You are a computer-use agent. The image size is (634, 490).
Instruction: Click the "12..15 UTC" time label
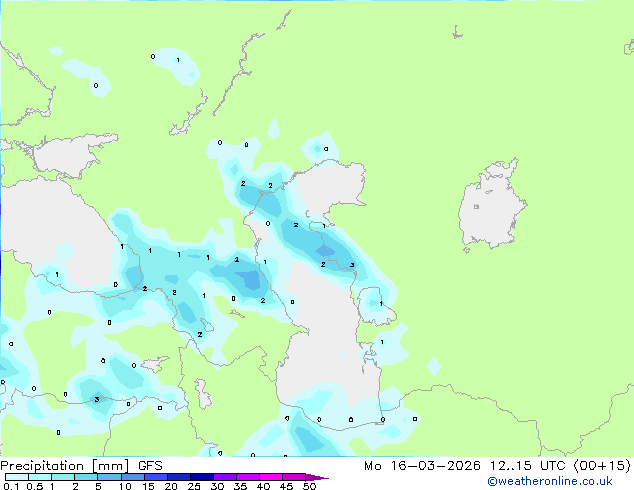(x=527, y=466)
